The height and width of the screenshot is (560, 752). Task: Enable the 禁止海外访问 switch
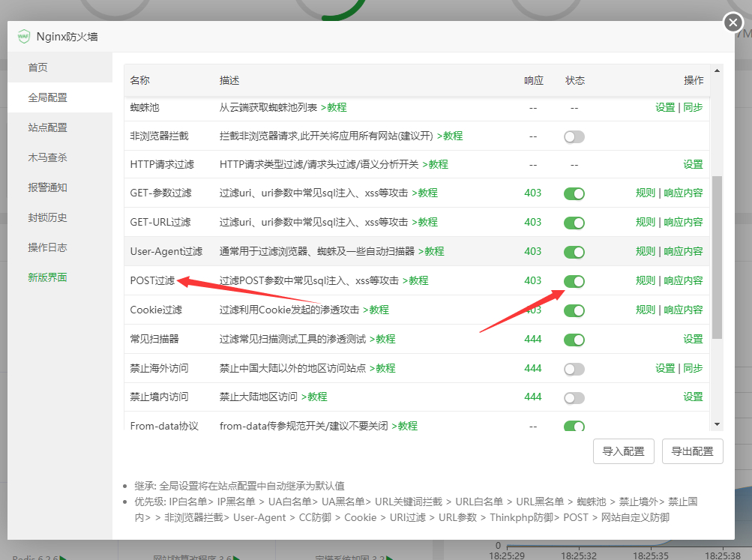pyautogui.click(x=574, y=368)
